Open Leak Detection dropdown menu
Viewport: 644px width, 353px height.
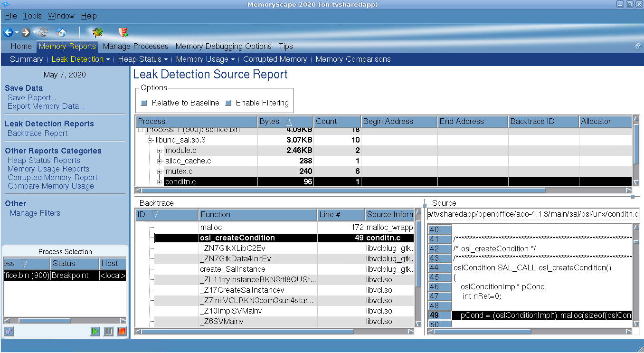(x=108, y=59)
